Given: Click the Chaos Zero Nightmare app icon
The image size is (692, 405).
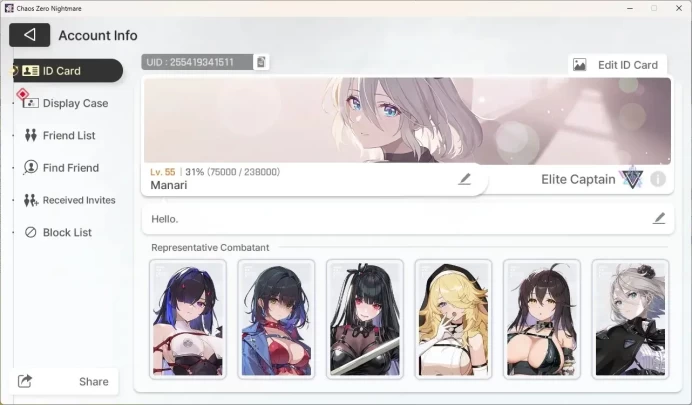Looking at the screenshot, I should click(x=9, y=8).
